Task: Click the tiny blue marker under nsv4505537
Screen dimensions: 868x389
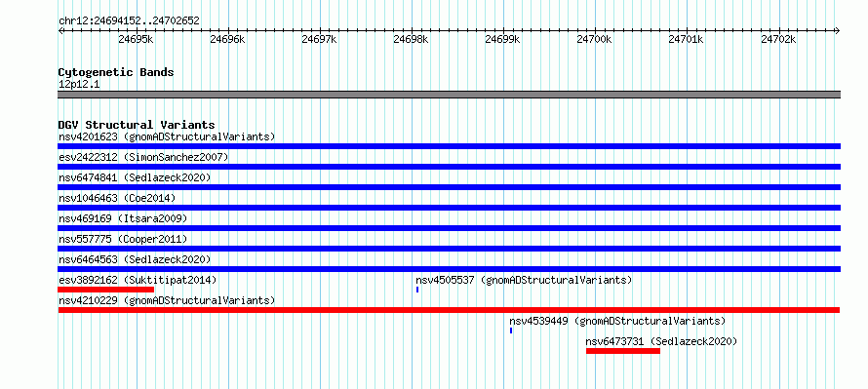Action: coord(417,290)
